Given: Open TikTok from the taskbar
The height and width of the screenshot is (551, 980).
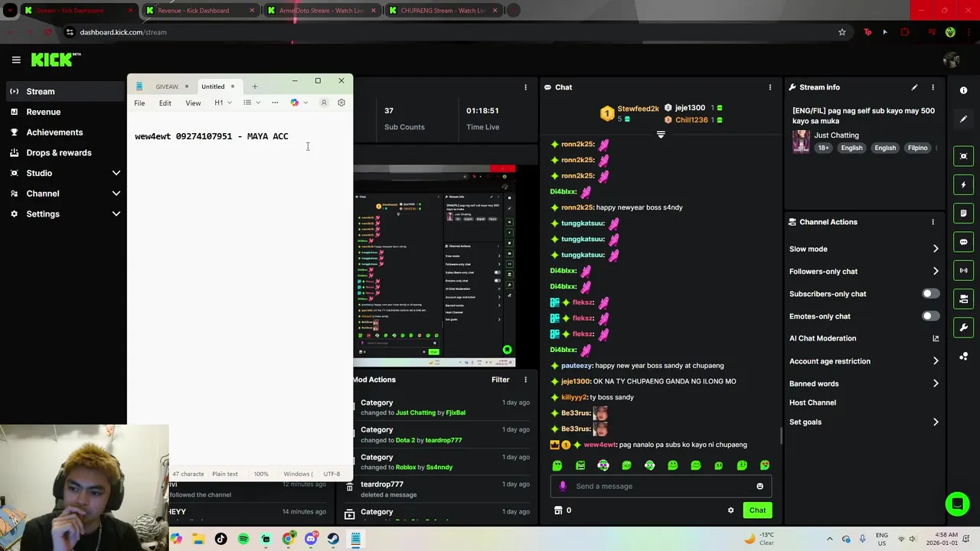Looking at the screenshot, I should 220,539.
